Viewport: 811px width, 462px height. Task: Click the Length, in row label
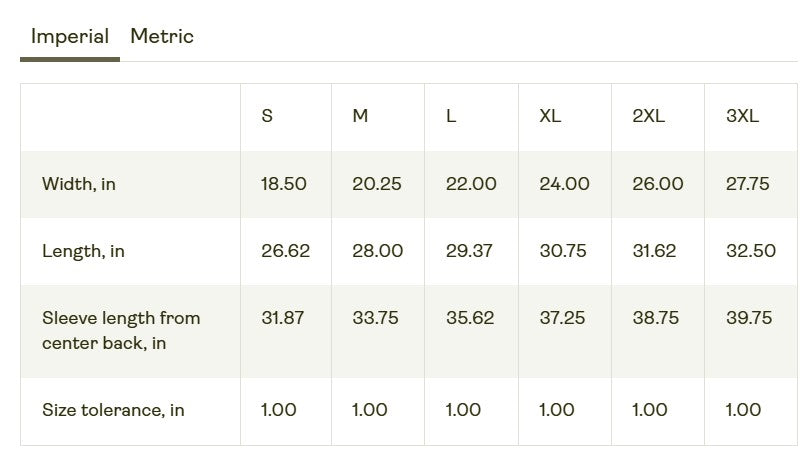coord(83,251)
